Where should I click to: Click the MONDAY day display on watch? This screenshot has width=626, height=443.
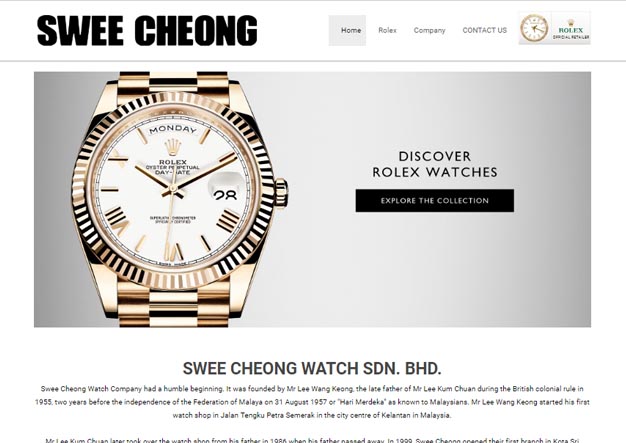172,129
